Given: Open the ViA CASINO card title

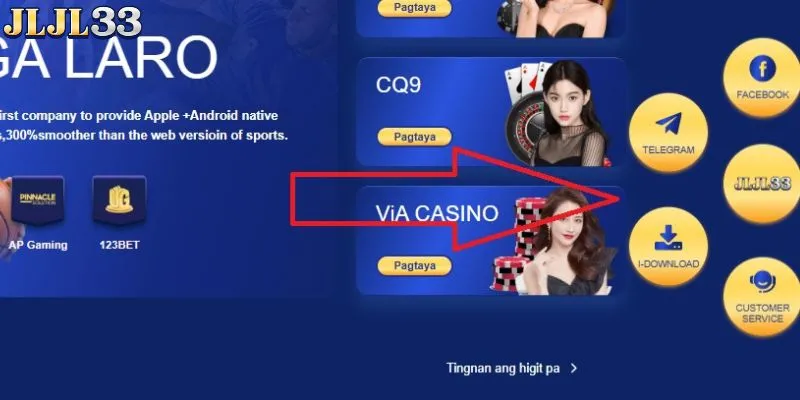Looking at the screenshot, I should tap(437, 213).
